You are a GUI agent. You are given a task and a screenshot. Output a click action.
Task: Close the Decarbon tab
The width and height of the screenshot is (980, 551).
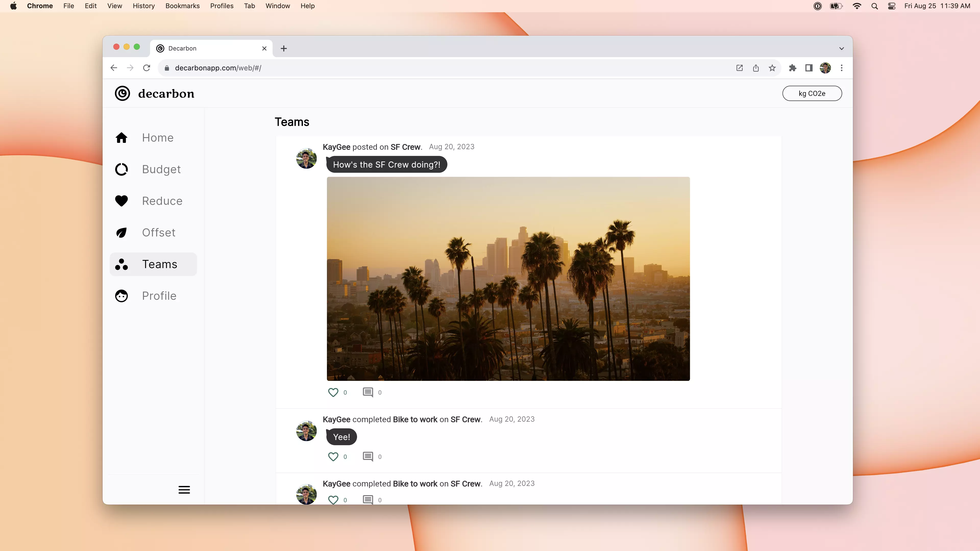(x=264, y=48)
